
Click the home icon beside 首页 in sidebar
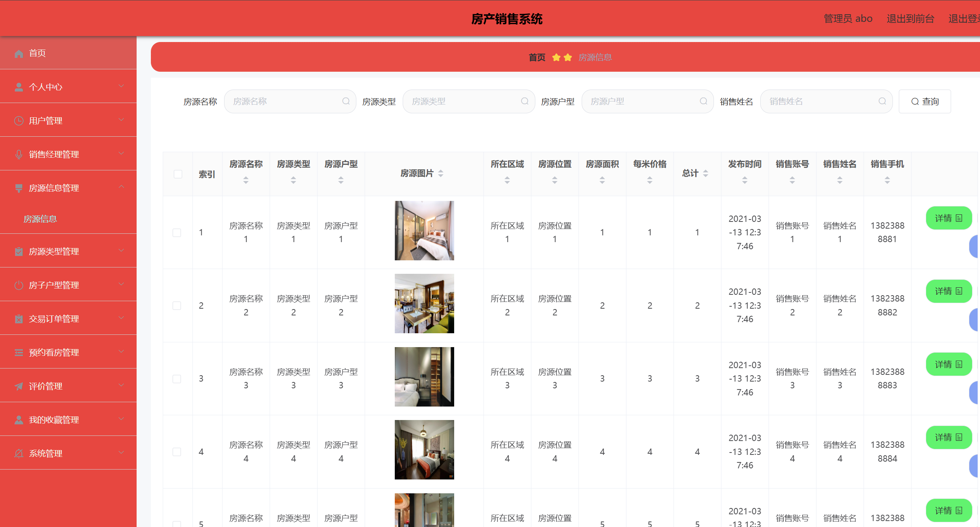[x=19, y=53]
